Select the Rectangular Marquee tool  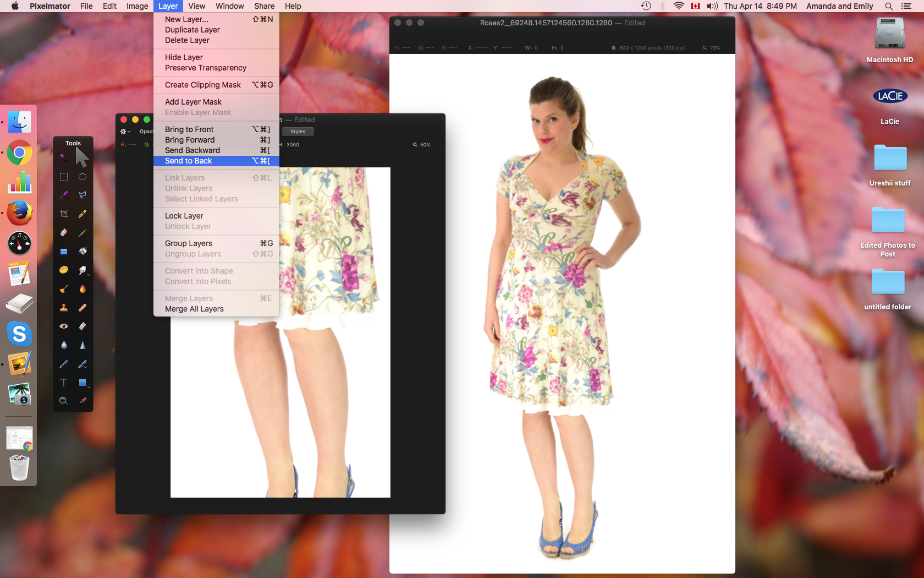tap(64, 177)
